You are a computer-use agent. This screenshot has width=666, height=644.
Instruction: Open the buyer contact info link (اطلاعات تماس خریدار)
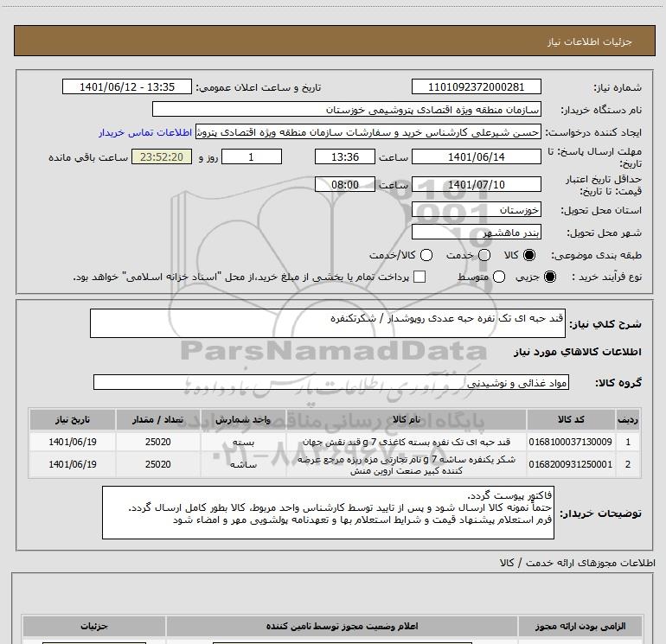145,132
